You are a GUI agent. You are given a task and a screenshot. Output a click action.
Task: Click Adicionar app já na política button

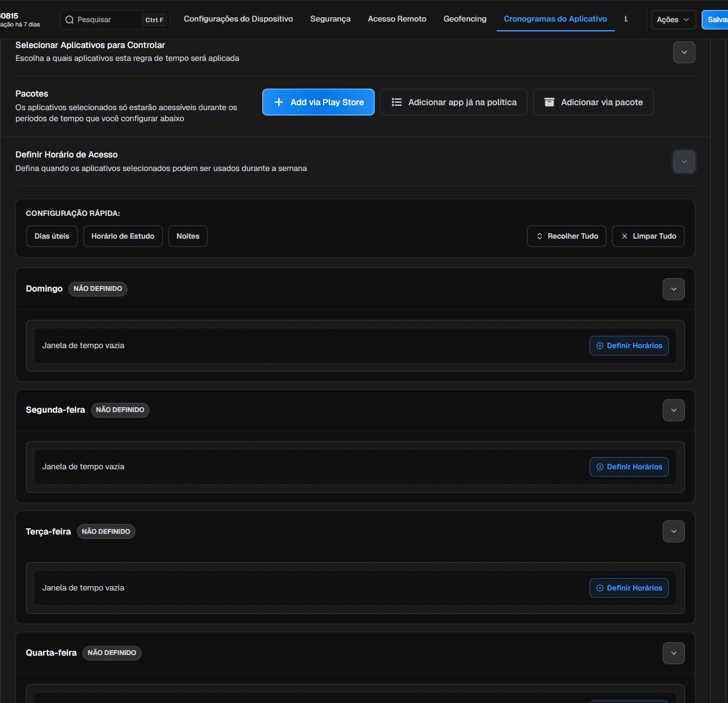[x=454, y=102]
